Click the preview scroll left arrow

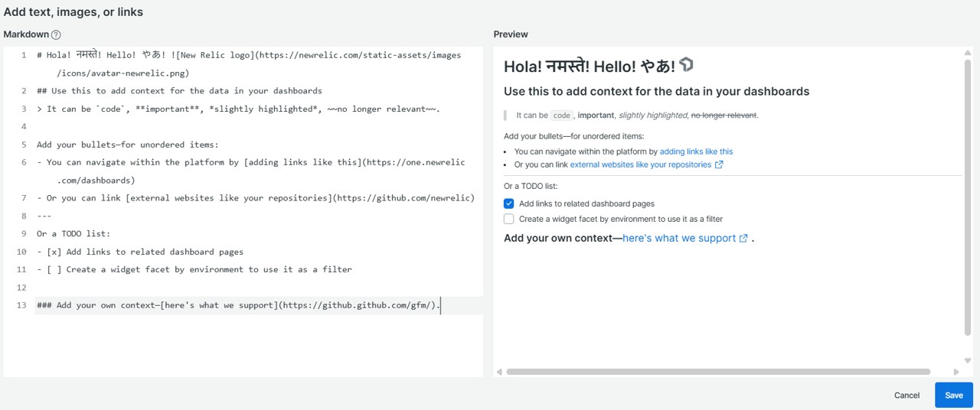499,372
